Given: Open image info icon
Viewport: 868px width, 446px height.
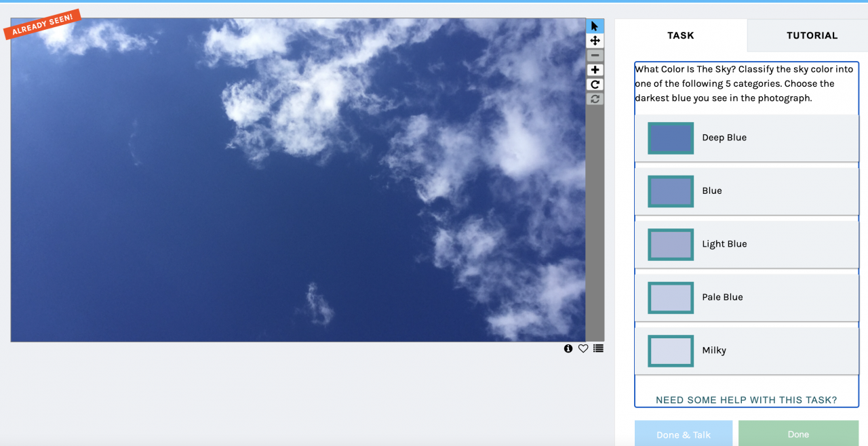Looking at the screenshot, I should click(568, 348).
